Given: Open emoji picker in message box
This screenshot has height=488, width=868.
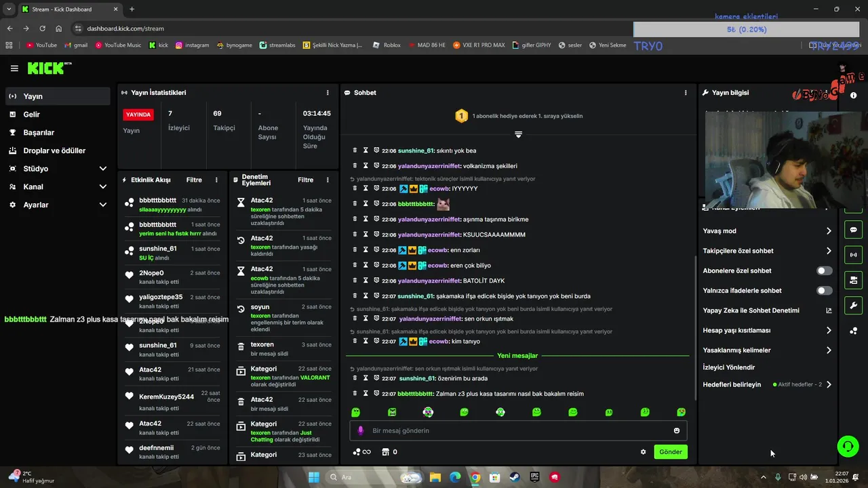Looking at the screenshot, I should click(676, 431).
